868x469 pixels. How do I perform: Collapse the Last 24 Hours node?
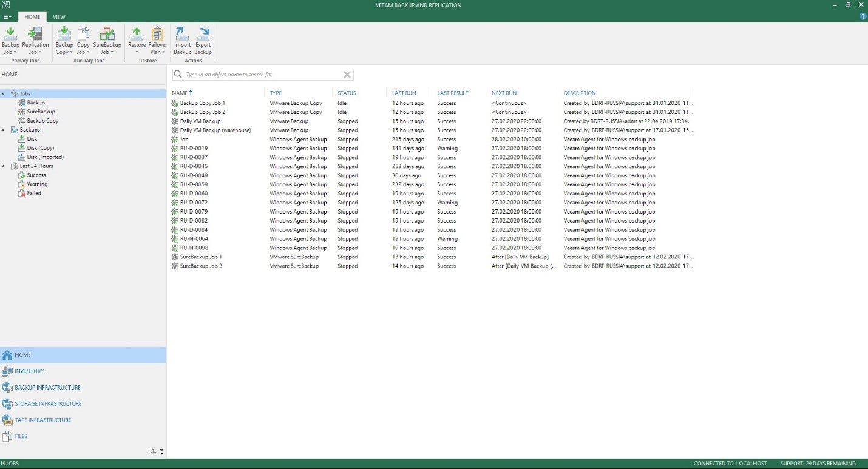click(x=4, y=166)
